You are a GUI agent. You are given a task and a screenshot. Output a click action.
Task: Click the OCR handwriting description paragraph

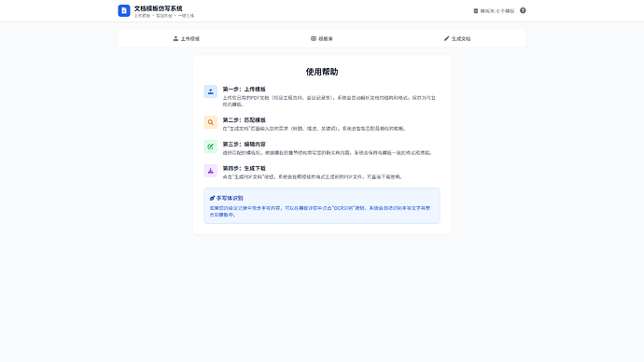320,212
